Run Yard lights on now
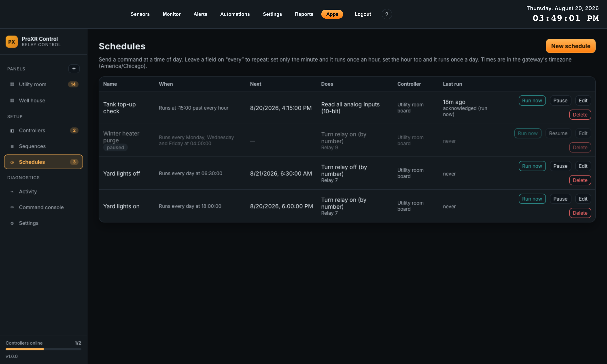 (x=532, y=199)
